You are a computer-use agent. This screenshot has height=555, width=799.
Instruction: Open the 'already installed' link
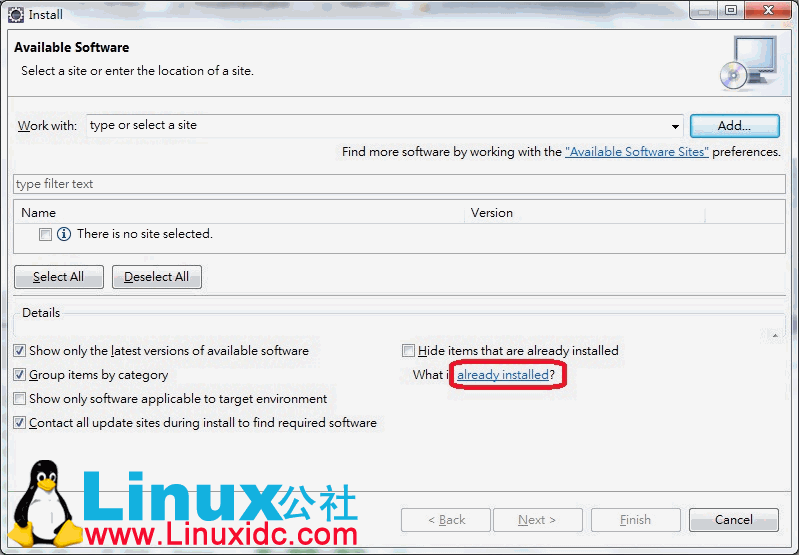tap(503, 375)
